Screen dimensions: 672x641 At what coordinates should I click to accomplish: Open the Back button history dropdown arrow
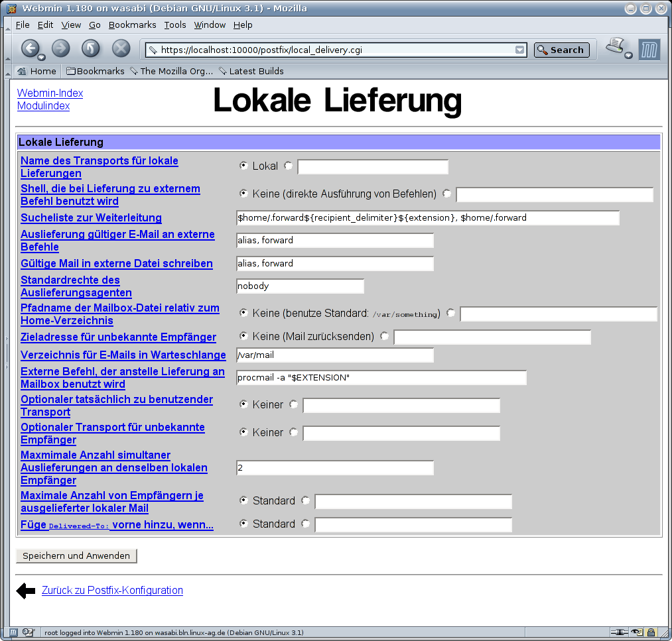coord(41,57)
